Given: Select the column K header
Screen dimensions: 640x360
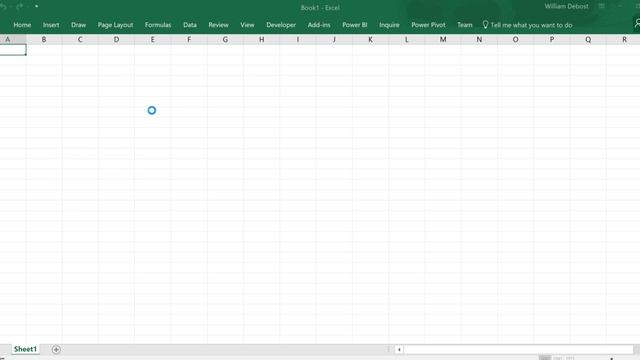Looking at the screenshot, I should tap(371, 40).
